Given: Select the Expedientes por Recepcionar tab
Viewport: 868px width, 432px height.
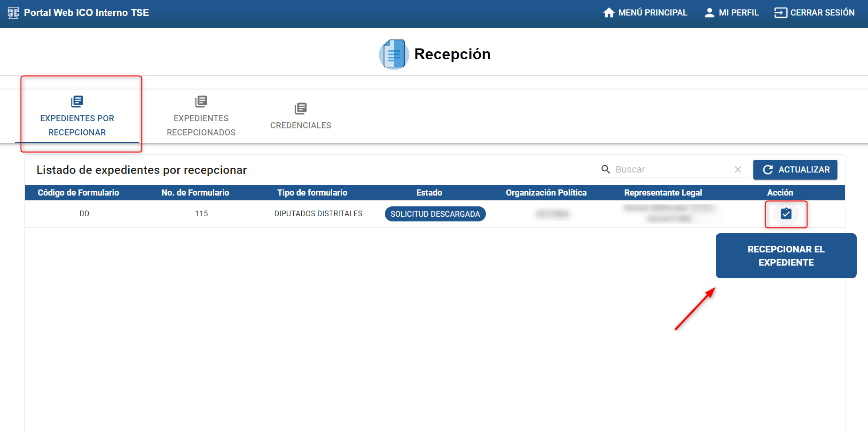Looking at the screenshot, I should [77, 117].
